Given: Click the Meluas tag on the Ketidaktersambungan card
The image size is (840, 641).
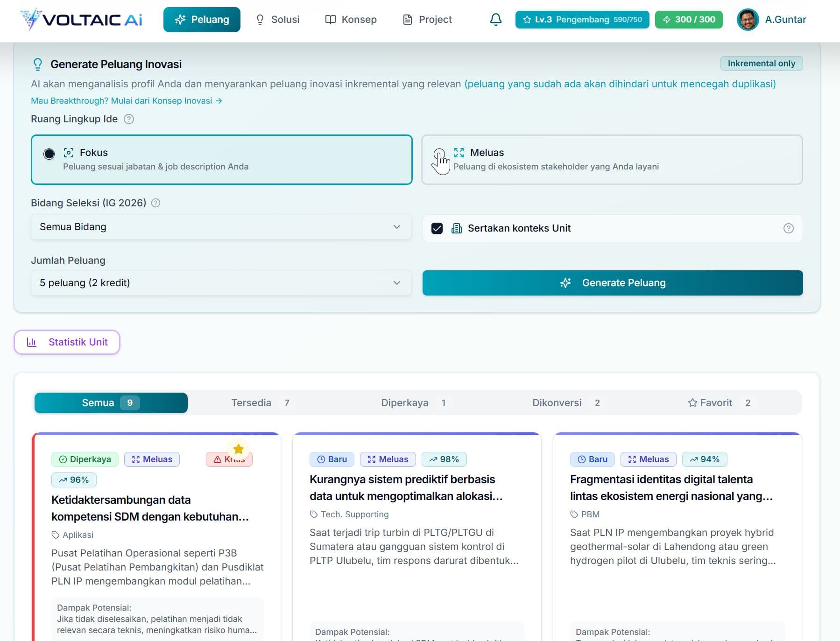Looking at the screenshot, I should [x=152, y=459].
